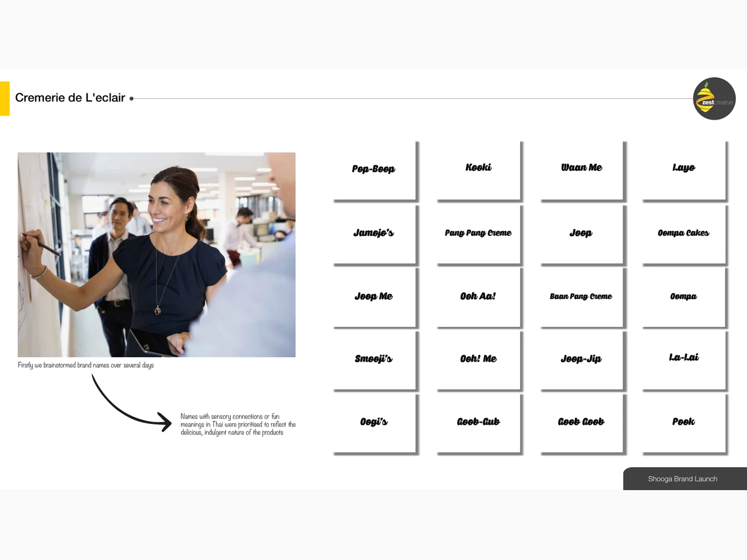Click the Joop Me name card

375,298
